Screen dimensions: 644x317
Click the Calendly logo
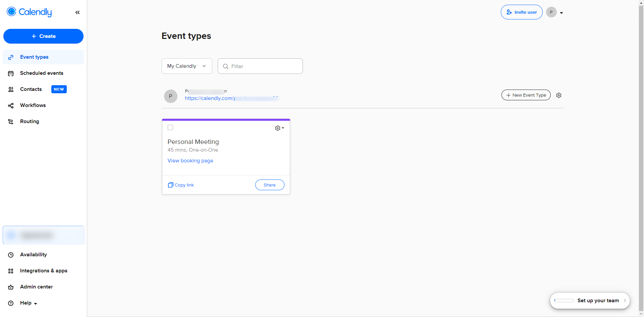coord(29,12)
